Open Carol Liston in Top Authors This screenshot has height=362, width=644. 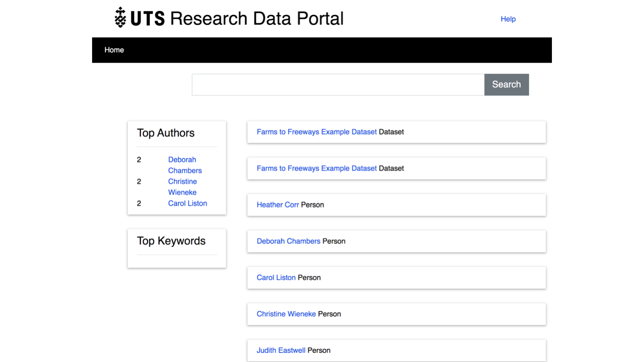(187, 204)
